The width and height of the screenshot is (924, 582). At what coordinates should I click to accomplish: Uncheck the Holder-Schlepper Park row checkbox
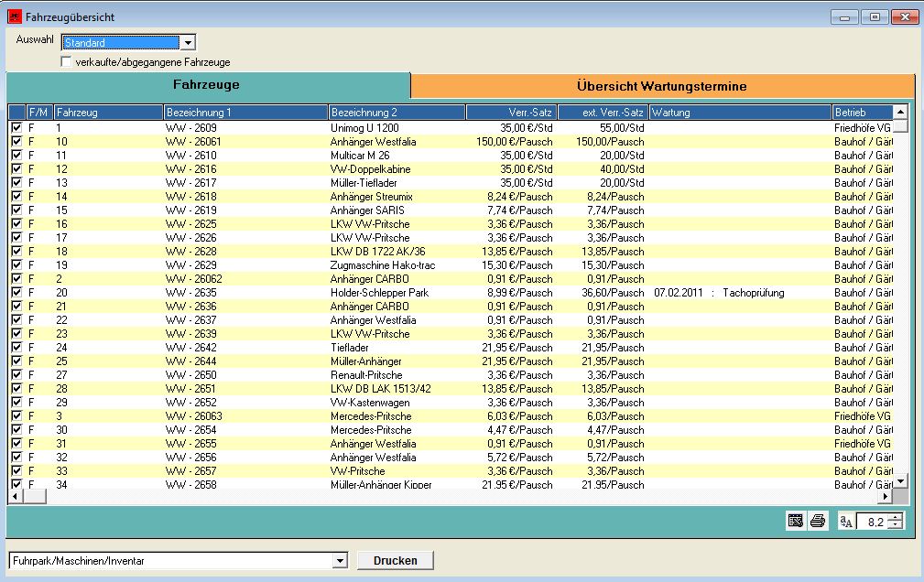click(16, 293)
